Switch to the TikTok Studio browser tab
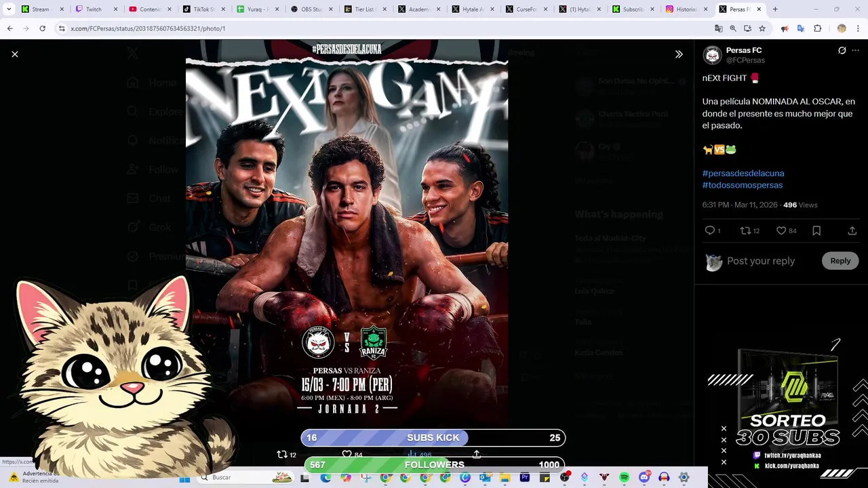The width and height of the screenshot is (868, 488). click(203, 9)
